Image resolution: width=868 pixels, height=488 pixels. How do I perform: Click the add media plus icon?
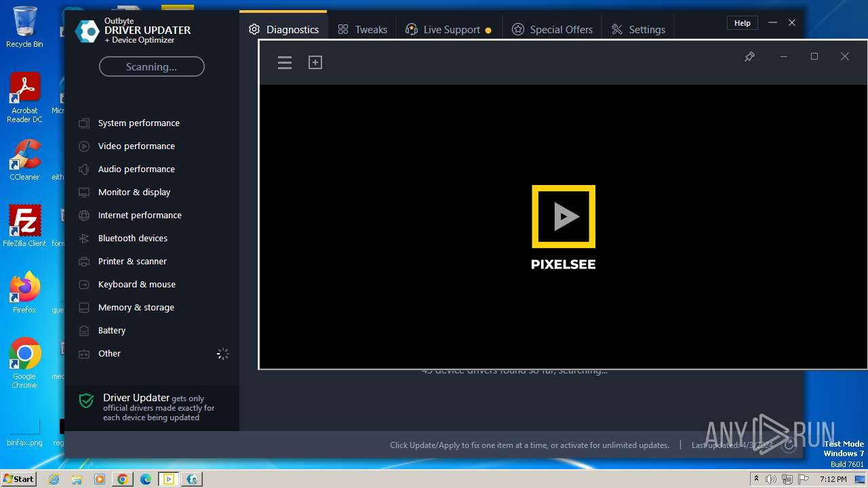tap(315, 62)
